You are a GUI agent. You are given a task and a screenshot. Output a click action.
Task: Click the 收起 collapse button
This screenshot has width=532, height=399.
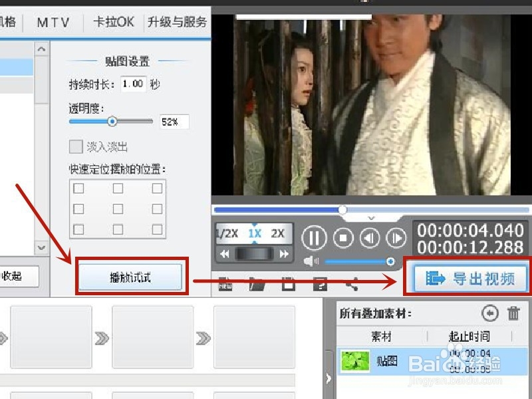(x=19, y=276)
